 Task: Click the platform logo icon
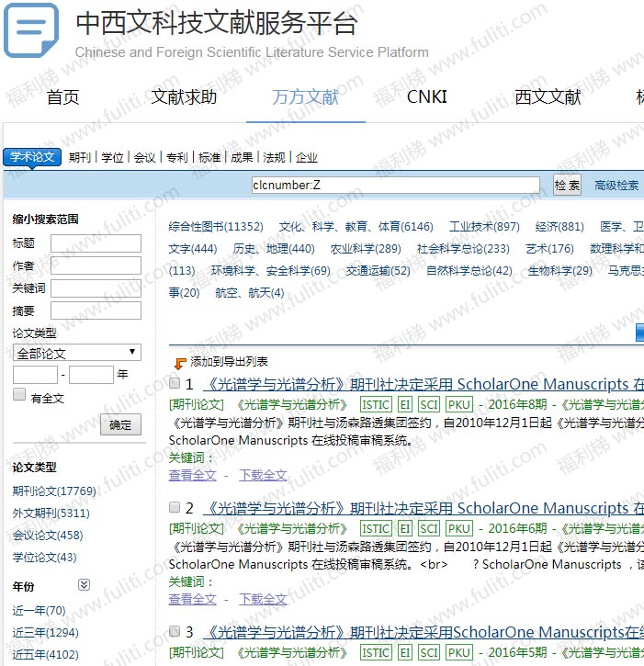[x=31, y=30]
